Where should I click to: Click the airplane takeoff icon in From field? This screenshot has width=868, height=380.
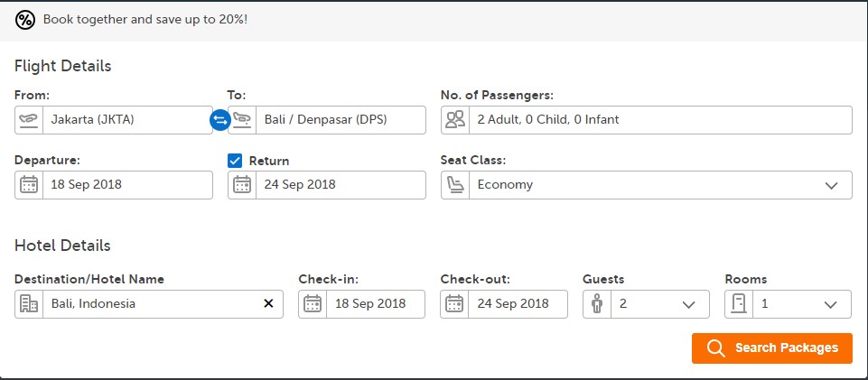[x=29, y=119]
